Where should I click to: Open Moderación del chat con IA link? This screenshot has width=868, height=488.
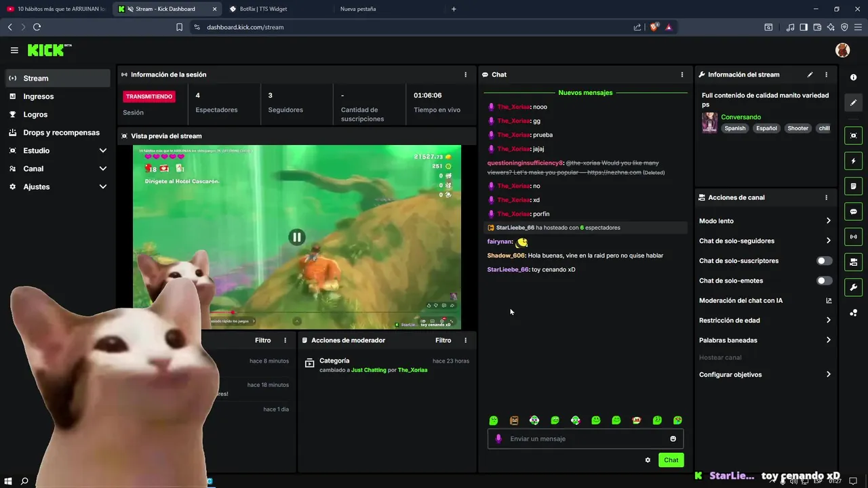(766, 300)
